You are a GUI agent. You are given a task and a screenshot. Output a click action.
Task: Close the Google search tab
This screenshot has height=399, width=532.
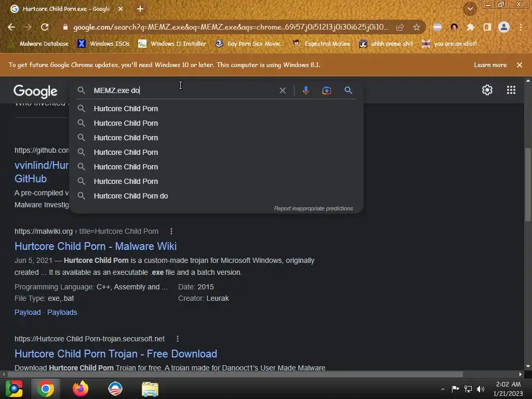[x=121, y=9]
